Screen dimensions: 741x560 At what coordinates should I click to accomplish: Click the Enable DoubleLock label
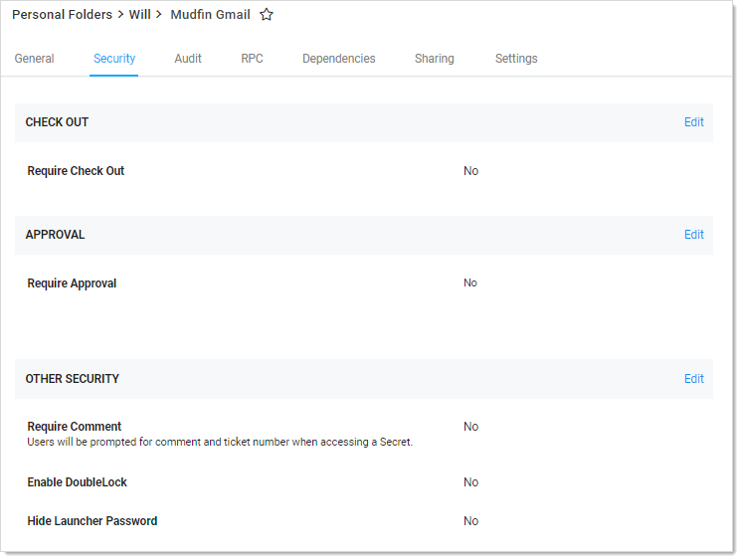[78, 482]
